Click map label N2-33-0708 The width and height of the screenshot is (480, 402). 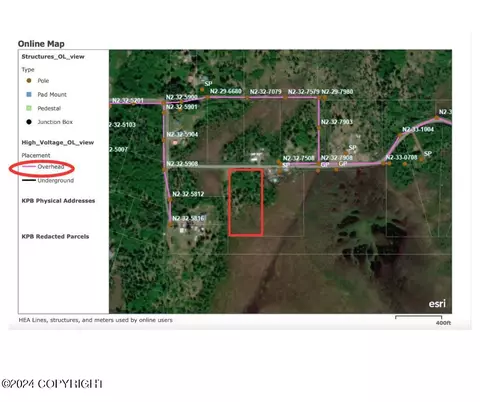402,157
